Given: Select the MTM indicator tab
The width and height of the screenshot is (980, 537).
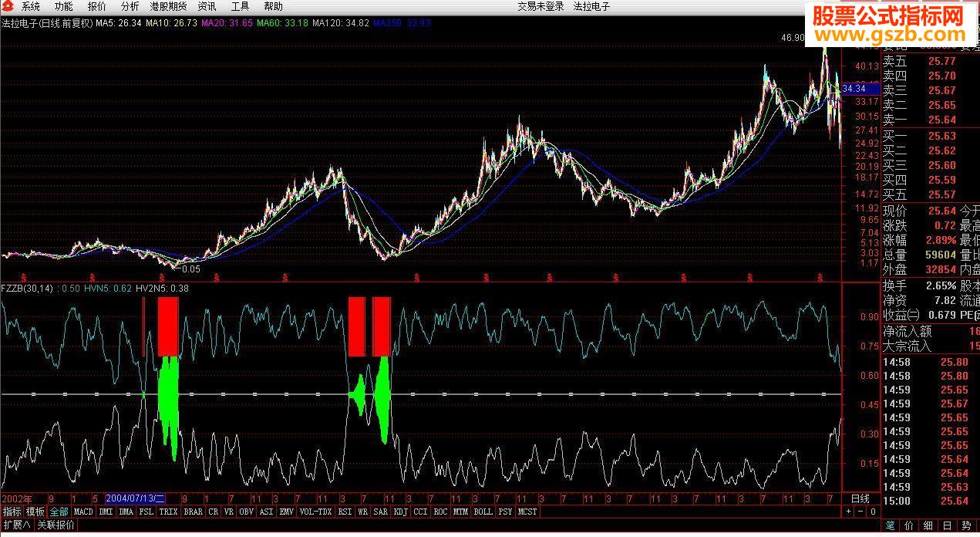Looking at the screenshot, I should 460,512.
